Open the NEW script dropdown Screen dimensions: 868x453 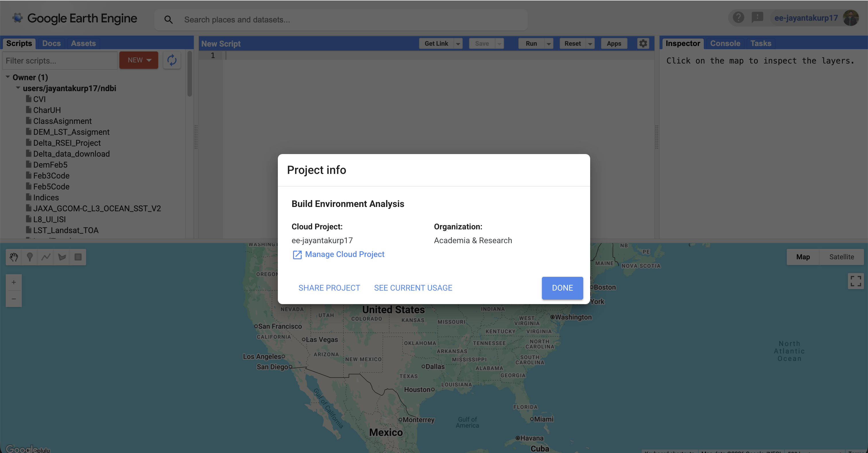[139, 60]
